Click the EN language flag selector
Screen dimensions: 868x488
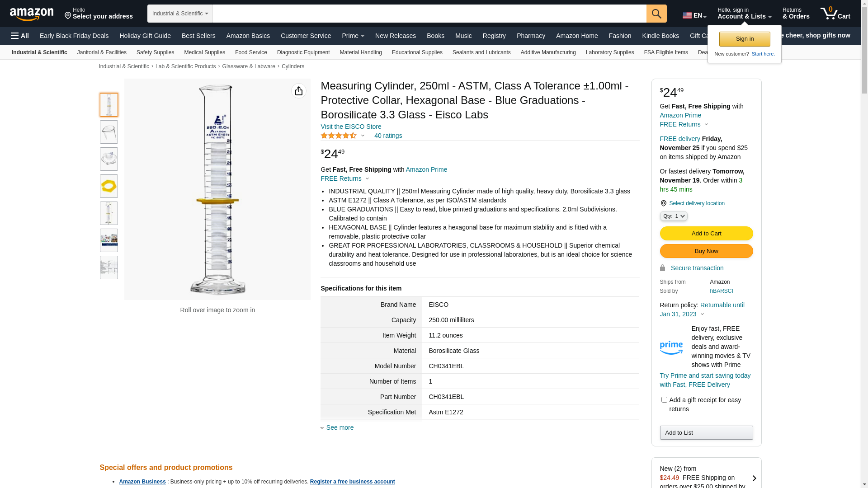[x=694, y=15]
